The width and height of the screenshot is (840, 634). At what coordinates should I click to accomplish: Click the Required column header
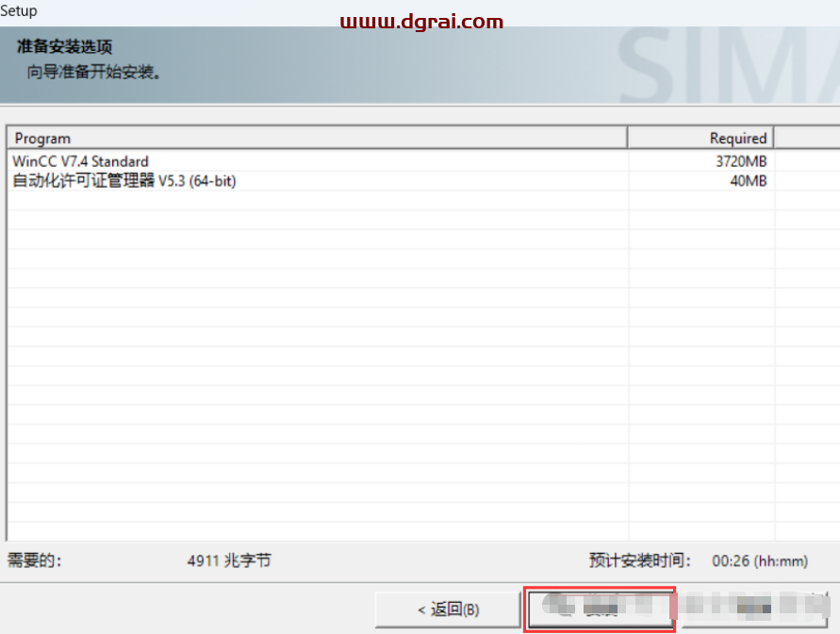pos(700,138)
